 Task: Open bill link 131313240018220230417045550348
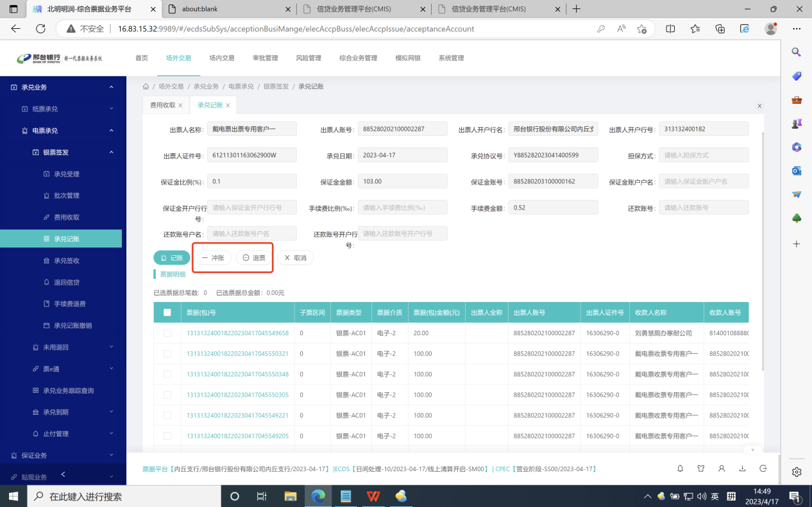click(x=237, y=374)
